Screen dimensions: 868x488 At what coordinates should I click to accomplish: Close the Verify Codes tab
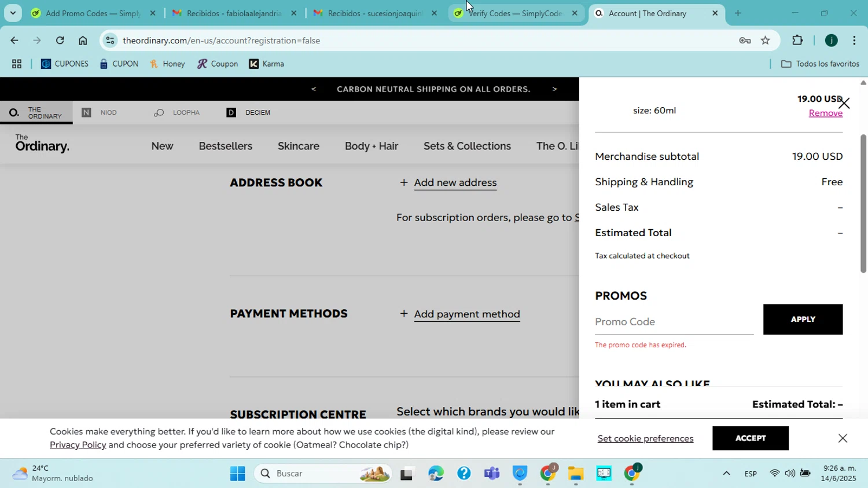pos(575,13)
